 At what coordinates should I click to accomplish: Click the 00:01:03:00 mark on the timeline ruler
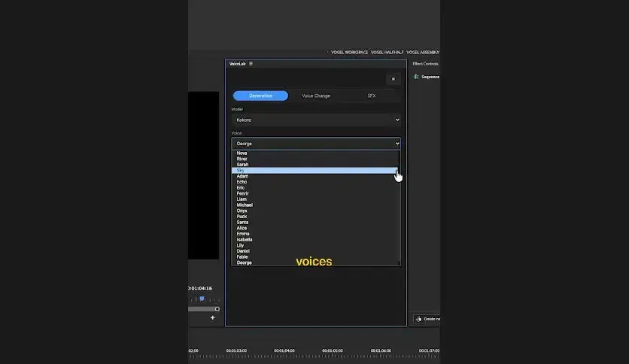click(236, 350)
